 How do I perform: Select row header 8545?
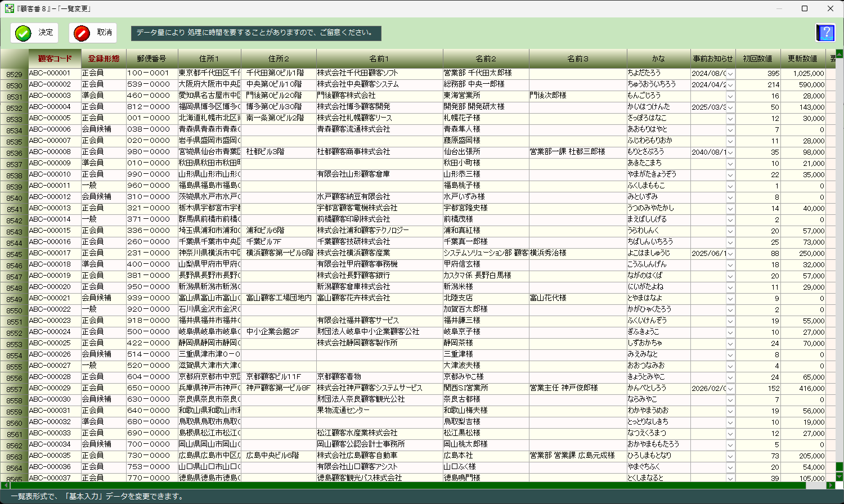tap(15, 254)
